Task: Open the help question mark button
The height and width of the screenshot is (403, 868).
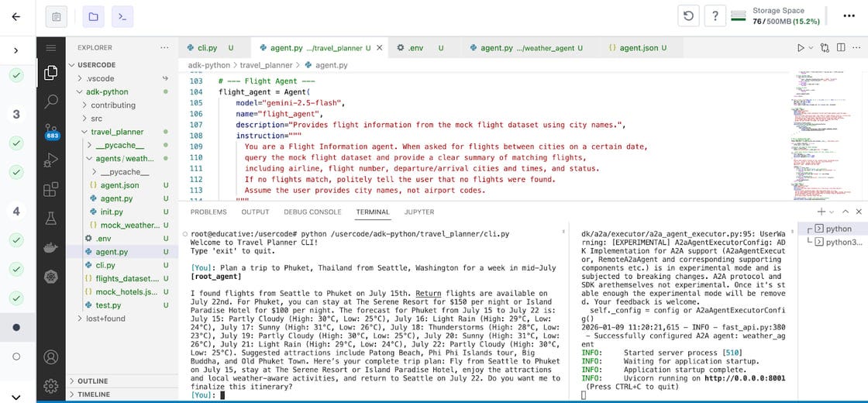Action: coord(715,16)
